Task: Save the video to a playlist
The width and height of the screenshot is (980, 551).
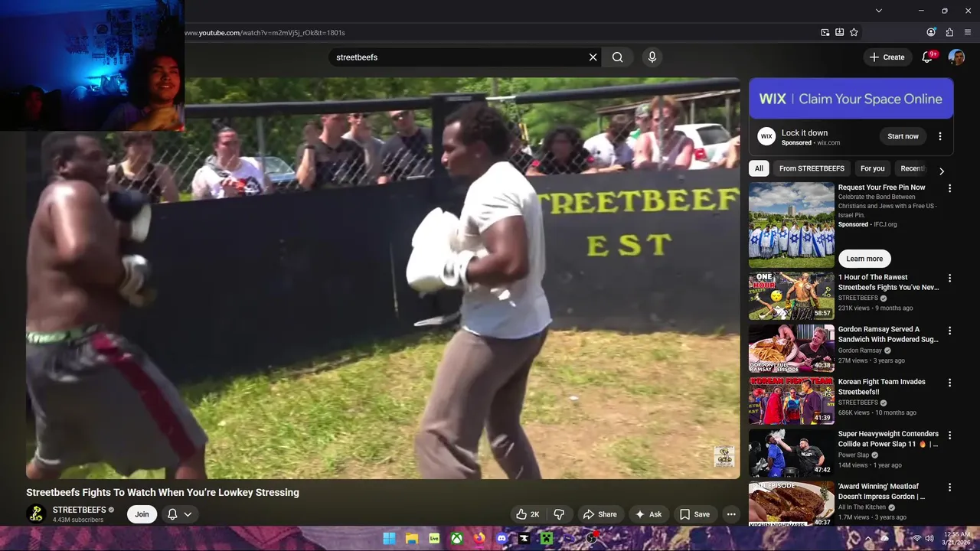Action: (x=694, y=514)
